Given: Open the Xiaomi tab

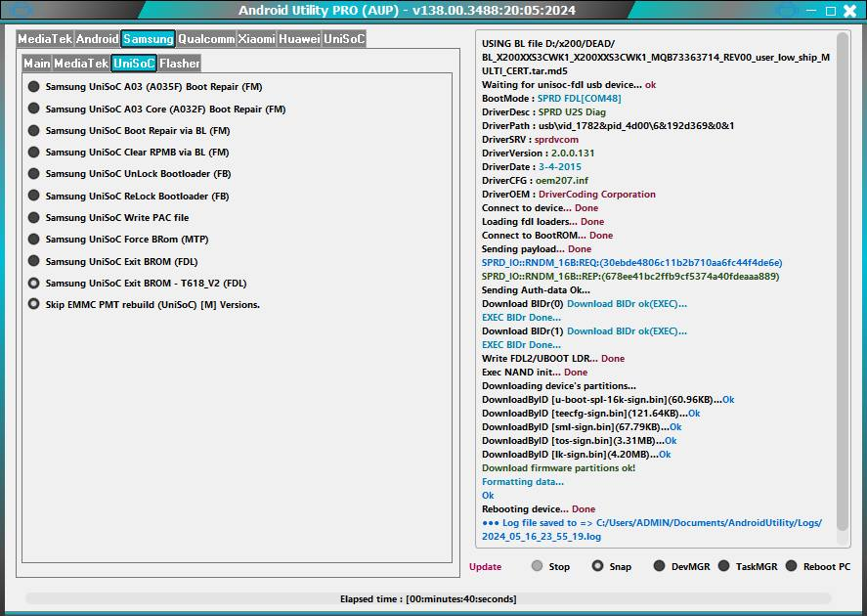Looking at the screenshot, I should point(256,39).
